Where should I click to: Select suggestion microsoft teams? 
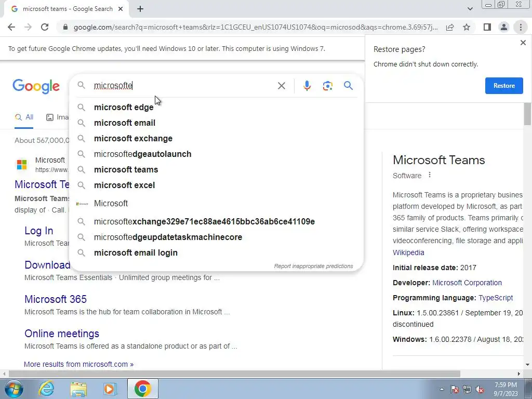216,170
